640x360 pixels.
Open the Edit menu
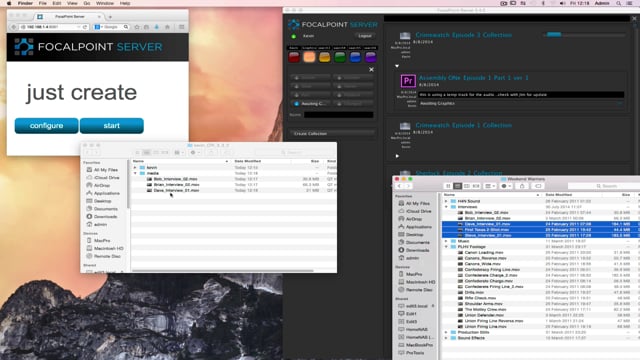pos(57,3)
